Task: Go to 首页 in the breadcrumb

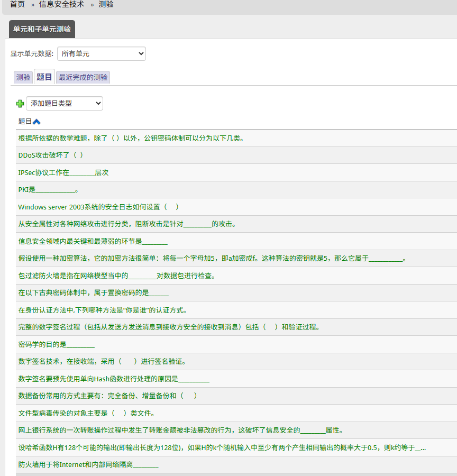Action: click(x=17, y=4)
